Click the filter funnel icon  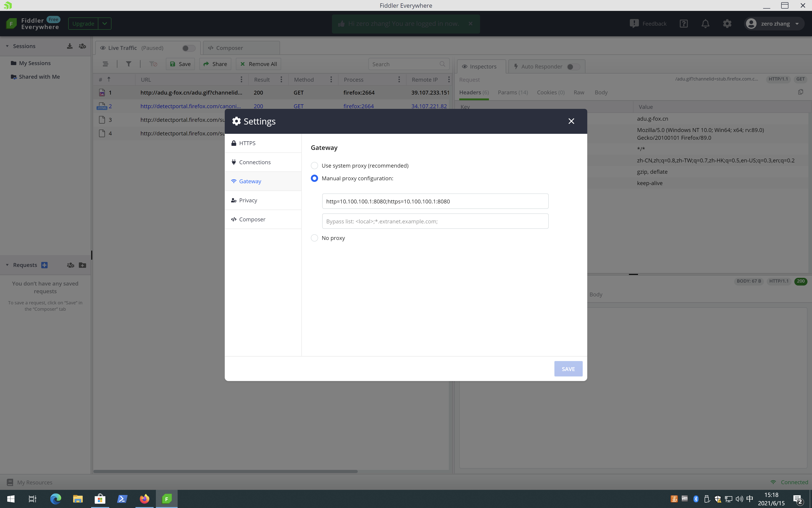[128, 64]
